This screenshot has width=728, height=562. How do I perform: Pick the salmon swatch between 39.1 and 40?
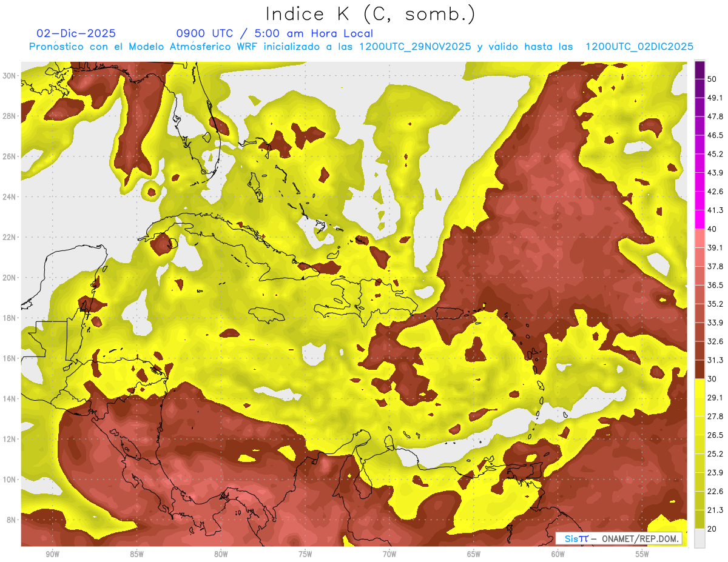[699, 238]
